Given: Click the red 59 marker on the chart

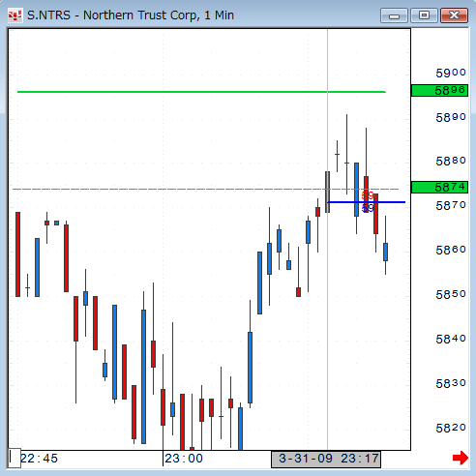Looking at the screenshot, I should pos(368,195).
